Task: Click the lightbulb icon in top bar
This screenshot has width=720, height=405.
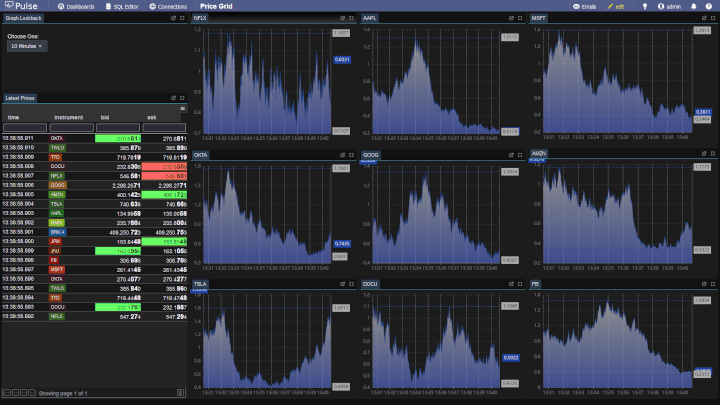Action: [645, 6]
